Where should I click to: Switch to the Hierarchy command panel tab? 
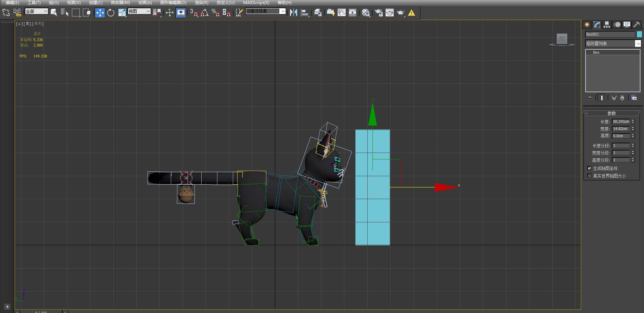[x=607, y=25]
